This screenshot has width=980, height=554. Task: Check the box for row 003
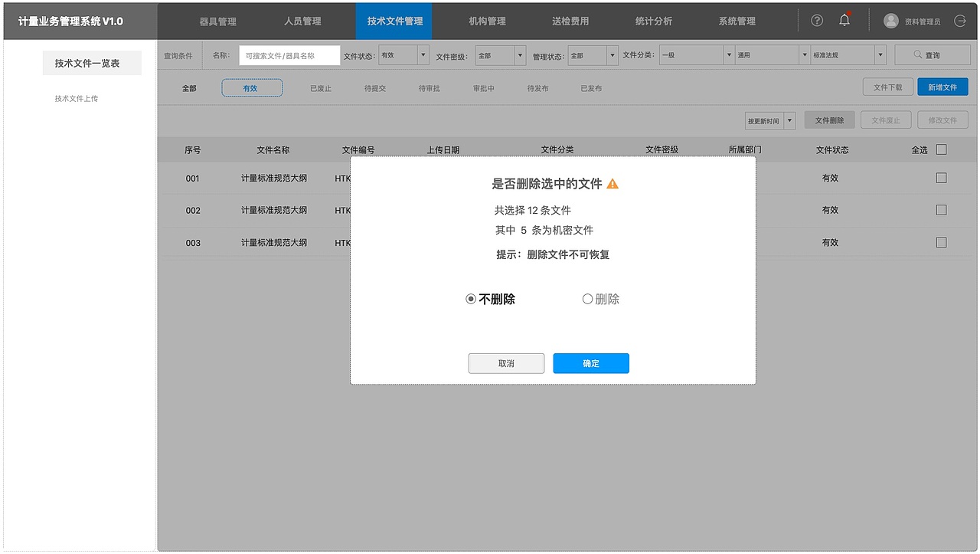click(x=942, y=242)
